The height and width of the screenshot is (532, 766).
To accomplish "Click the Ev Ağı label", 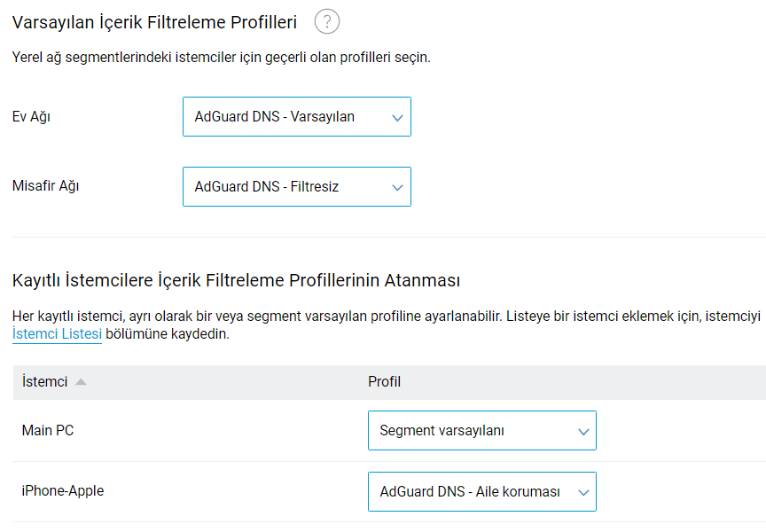I will tap(31, 117).
